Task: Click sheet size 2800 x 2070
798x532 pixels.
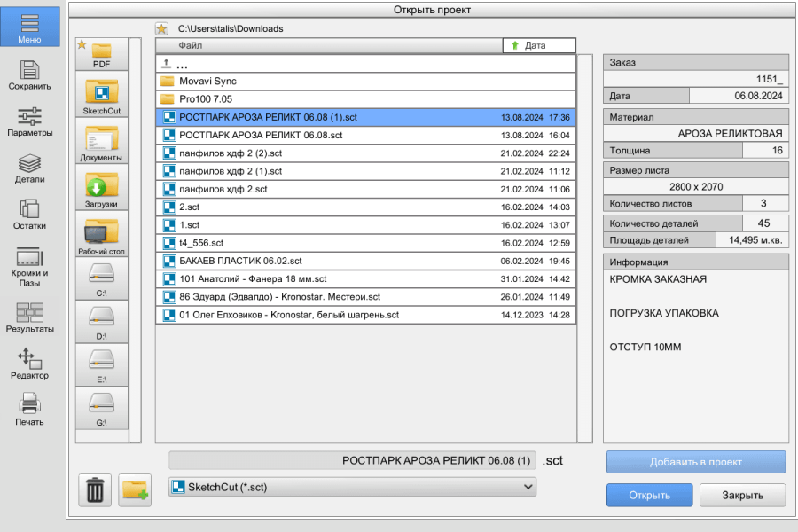Action: tap(696, 187)
